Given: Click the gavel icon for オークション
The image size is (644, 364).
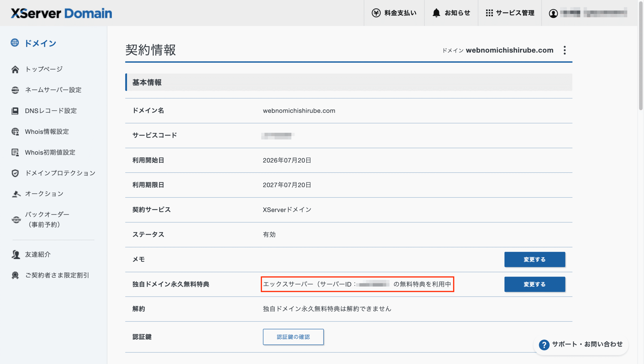Looking at the screenshot, I should [16, 194].
